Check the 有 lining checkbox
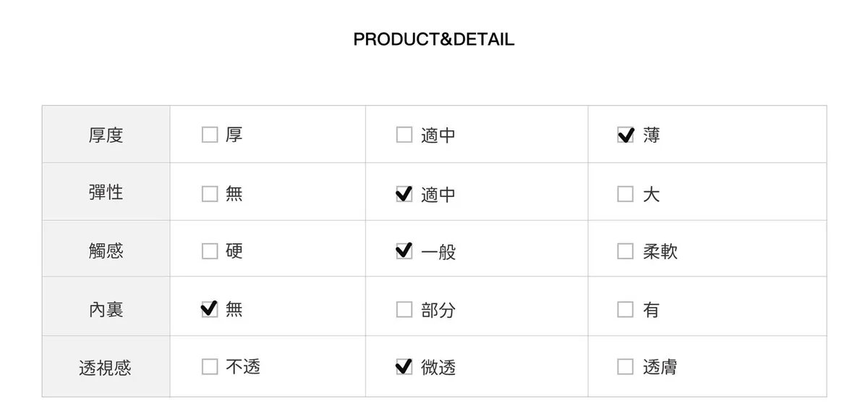The width and height of the screenshot is (868, 417). [626, 310]
